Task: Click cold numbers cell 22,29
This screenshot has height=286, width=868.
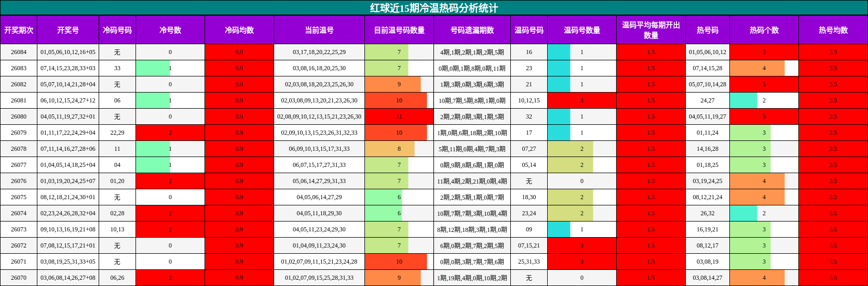Action: (117, 133)
